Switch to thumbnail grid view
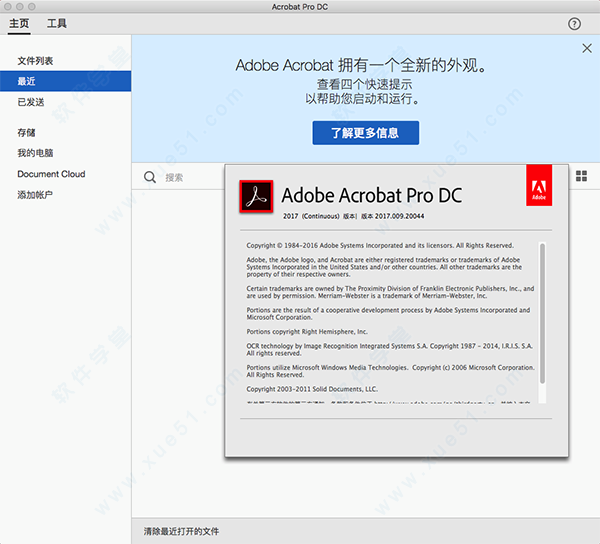The image size is (600, 544). coord(581,176)
